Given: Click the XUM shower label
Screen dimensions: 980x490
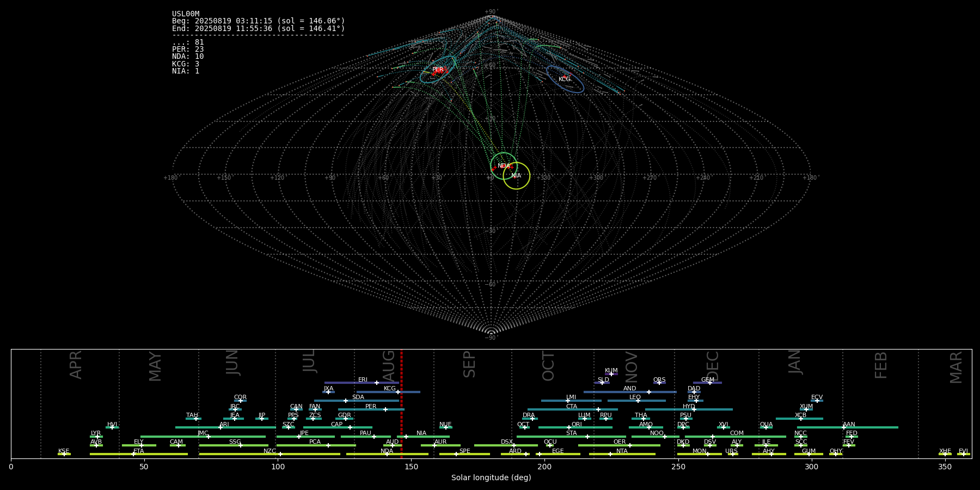Looking at the screenshot, I should point(806,407).
